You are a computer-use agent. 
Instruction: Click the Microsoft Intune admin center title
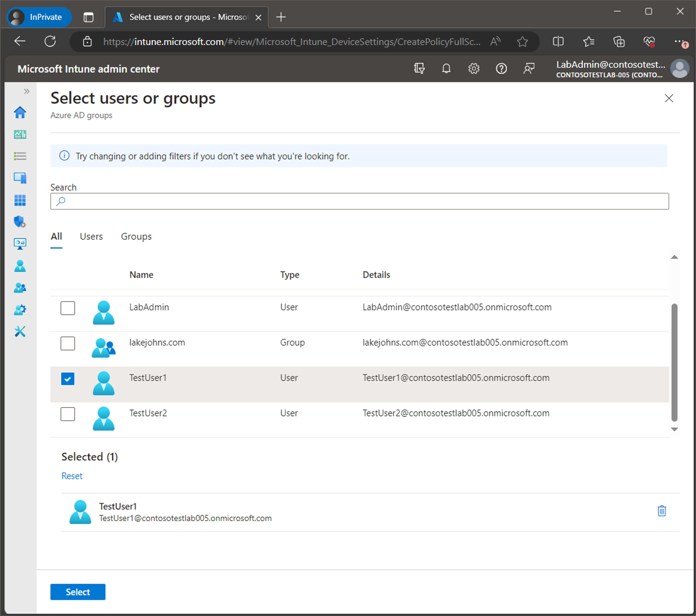tap(88, 69)
